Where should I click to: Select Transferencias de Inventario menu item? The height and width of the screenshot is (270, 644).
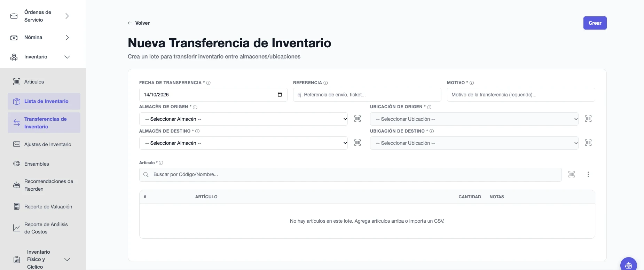[x=44, y=123]
